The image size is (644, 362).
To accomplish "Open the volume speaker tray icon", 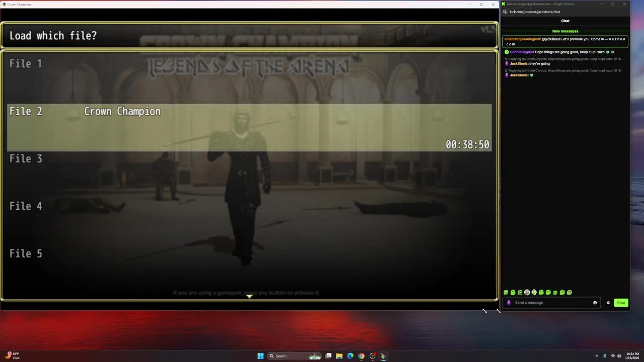I will [619, 356].
